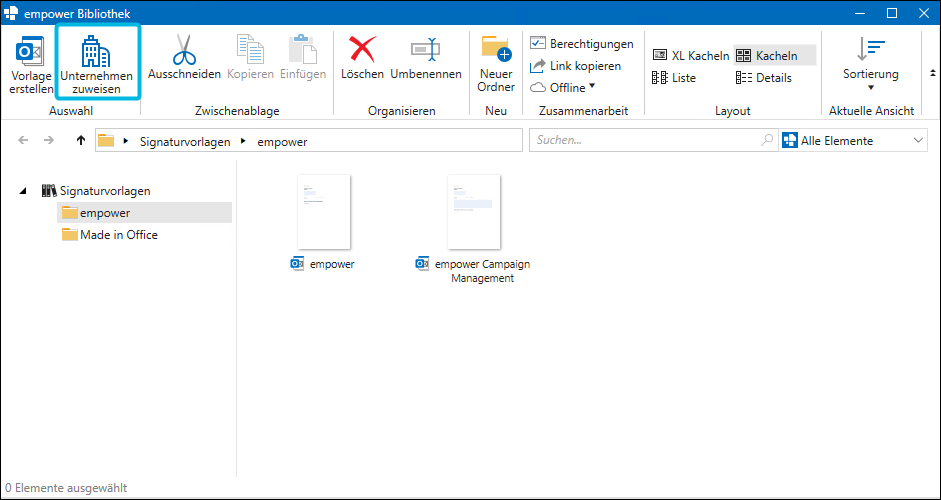Viewport: 941px width, 500px height.
Task: Select the empower template thumbnail
Action: click(324, 212)
